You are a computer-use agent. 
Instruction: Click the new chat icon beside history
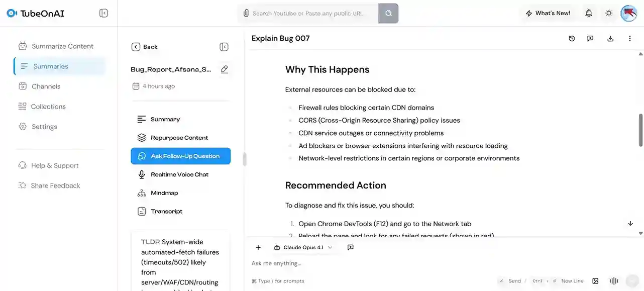[x=590, y=39]
